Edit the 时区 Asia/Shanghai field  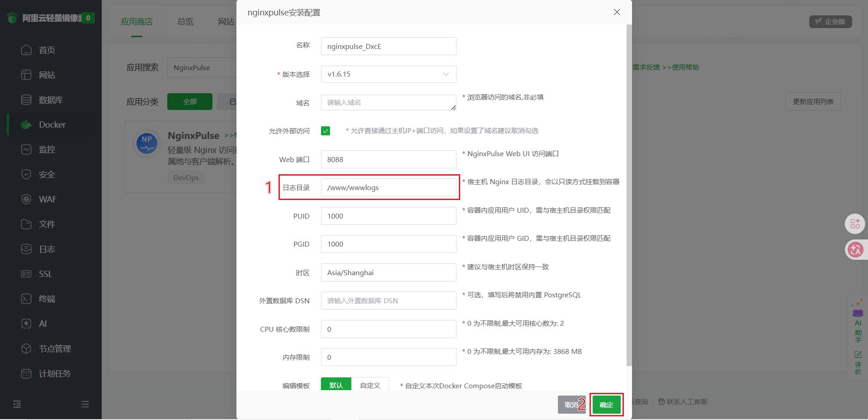click(389, 272)
